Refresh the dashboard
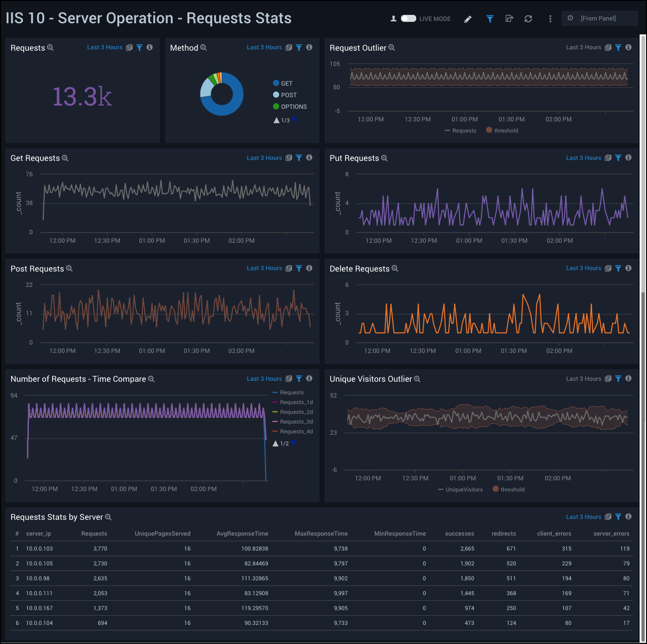Screen dimensions: 647x644 [528, 19]
